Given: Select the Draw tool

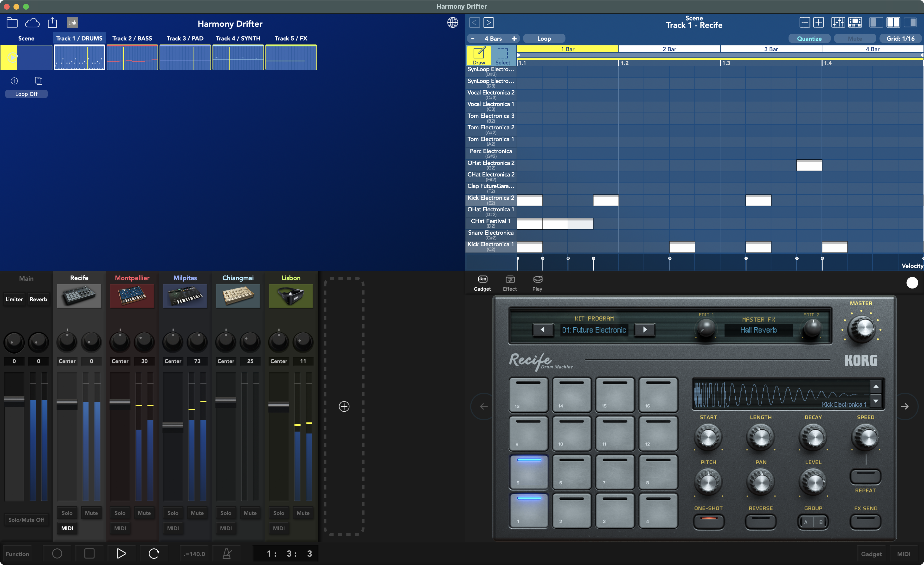Looking at the screenshot, I should (x=479, y=56).
